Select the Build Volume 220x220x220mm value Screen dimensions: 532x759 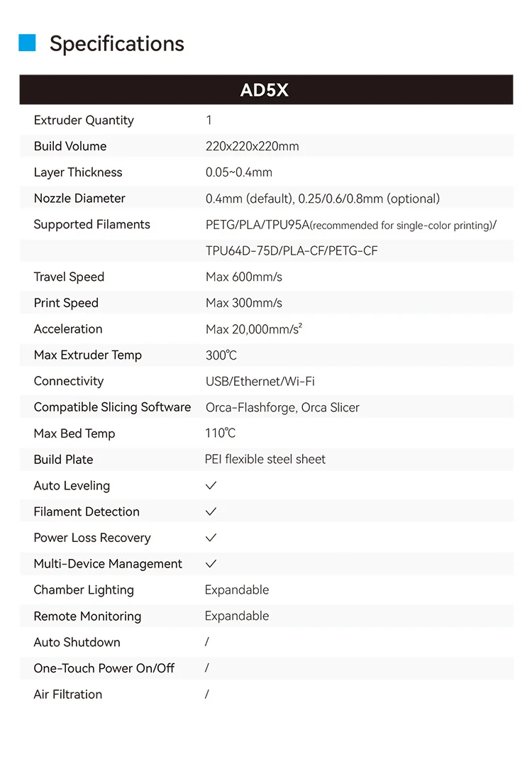coord(253,146)
